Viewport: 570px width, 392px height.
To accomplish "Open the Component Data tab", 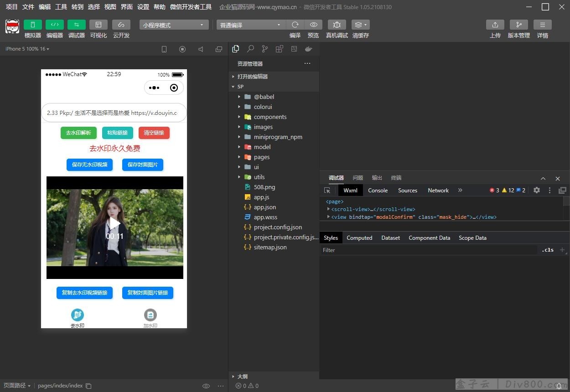I will pyautogui.click(x=429, y=238).
